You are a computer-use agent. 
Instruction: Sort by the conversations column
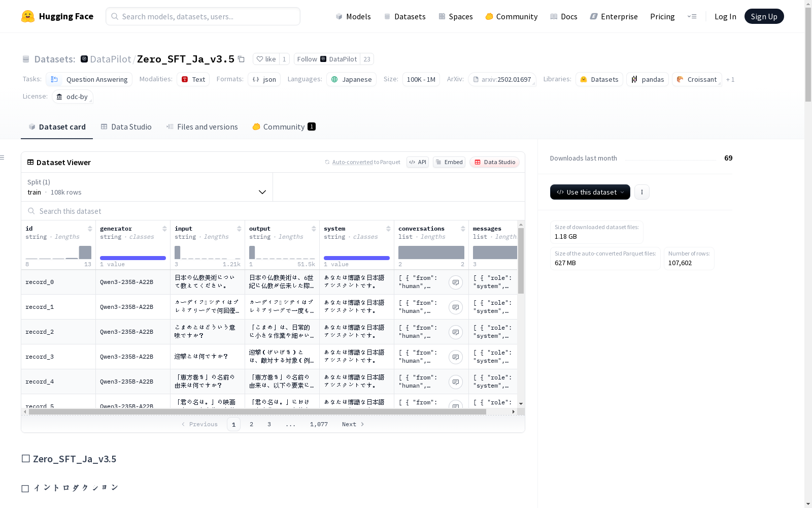(x=463, y=229)
